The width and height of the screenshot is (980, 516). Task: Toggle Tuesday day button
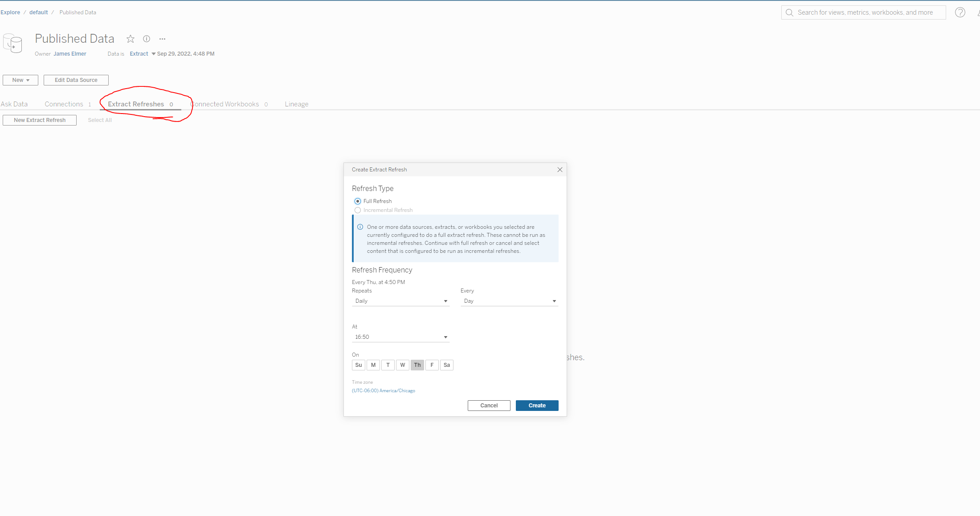pos(388,365)
